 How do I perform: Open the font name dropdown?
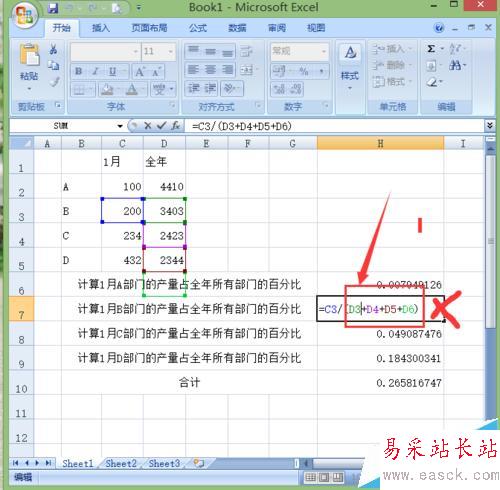tap(136, 52)
